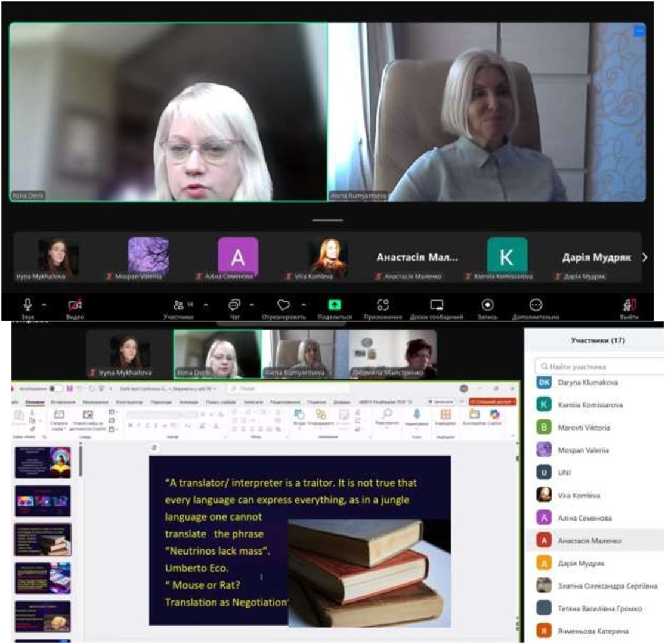
Task: Toggle the AutoSave switch in PowerPoint
Action: [55, 388]
